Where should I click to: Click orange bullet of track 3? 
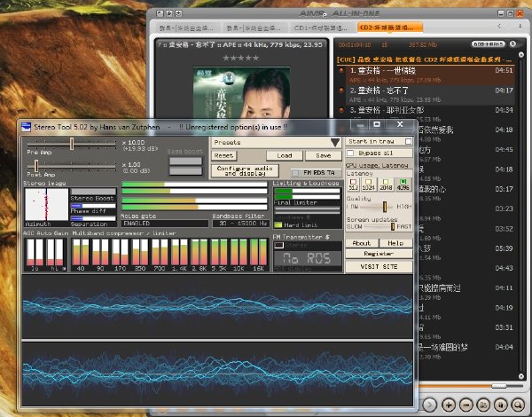[341, 110]
